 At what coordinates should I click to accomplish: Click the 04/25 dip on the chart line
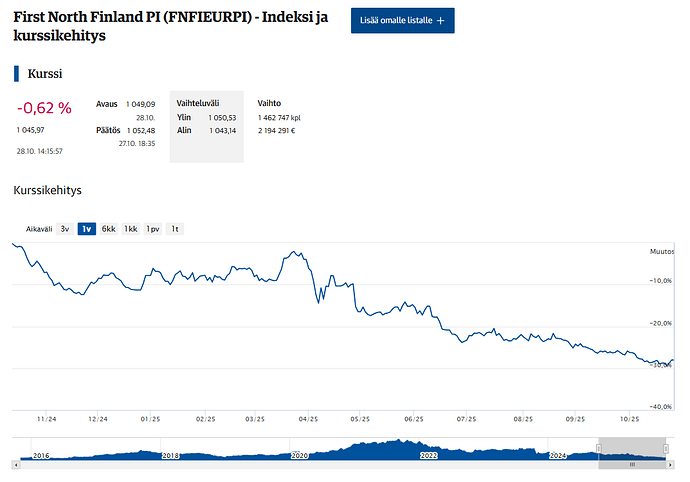point(317,301)
